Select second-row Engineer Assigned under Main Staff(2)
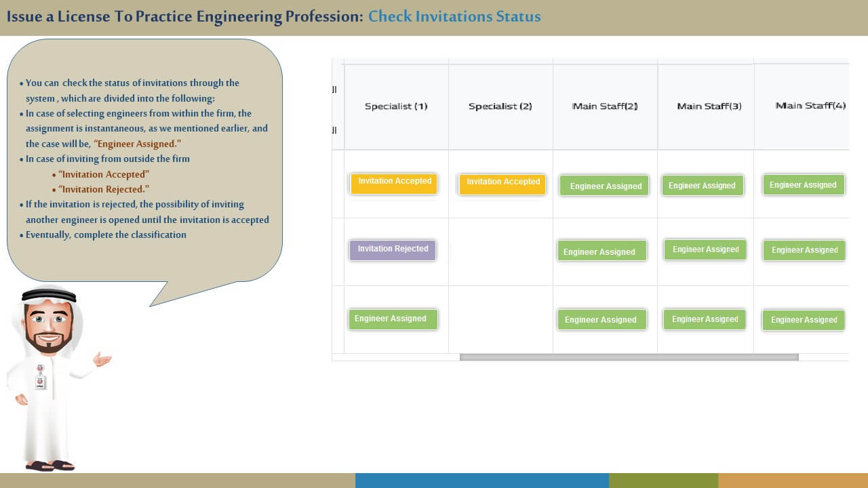Image resolution: width=868 pixels, height=488 pixels. point(601,251)
